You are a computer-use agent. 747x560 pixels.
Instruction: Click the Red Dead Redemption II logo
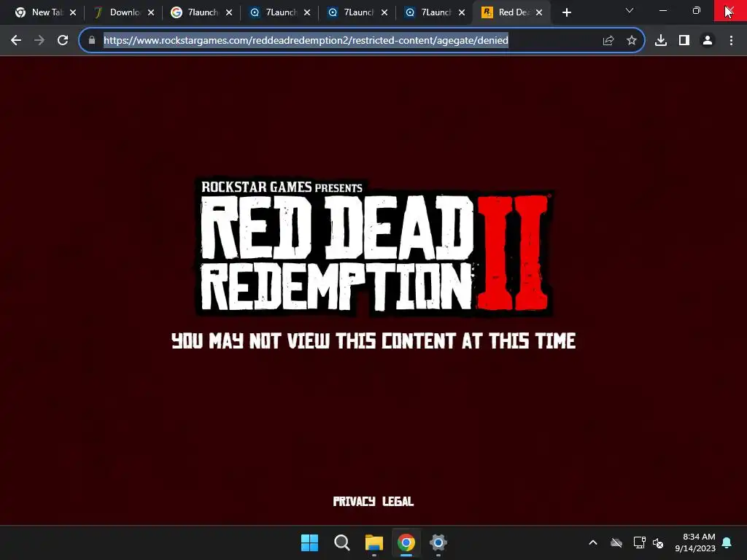tap(374, 247)
